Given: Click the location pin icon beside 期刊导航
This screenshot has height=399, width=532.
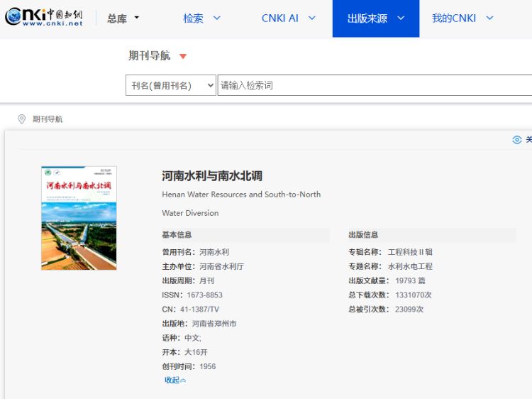Looking at the screenshot, I should (21, 119).
